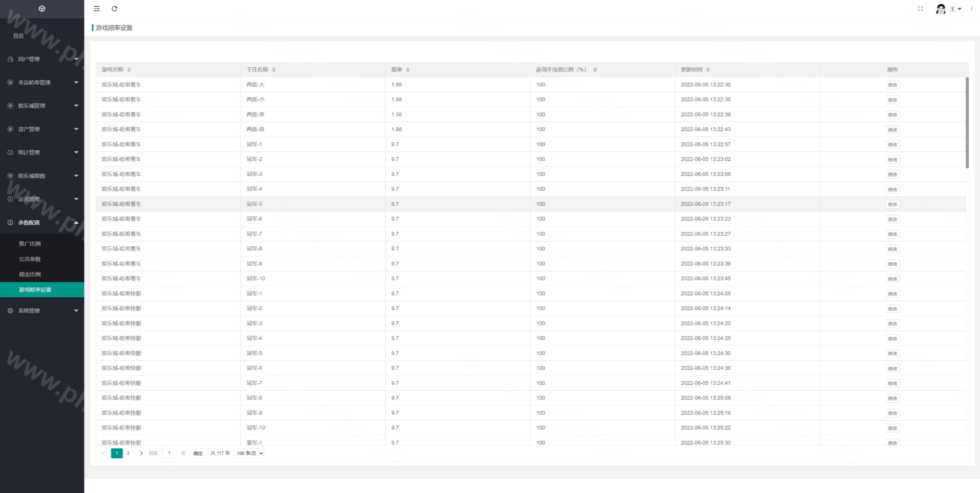Toggle fullscreen mode icon
The image size is (980, 493).
920,8
